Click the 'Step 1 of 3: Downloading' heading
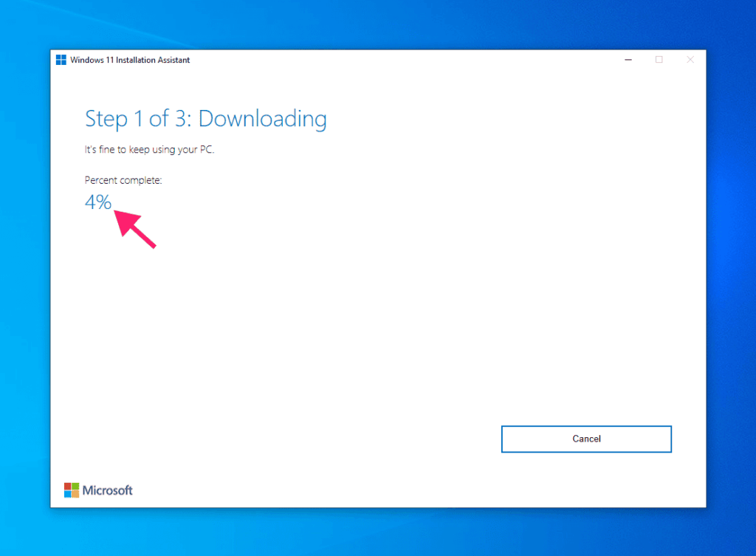The image size is (756, 556). pos(206,119)
